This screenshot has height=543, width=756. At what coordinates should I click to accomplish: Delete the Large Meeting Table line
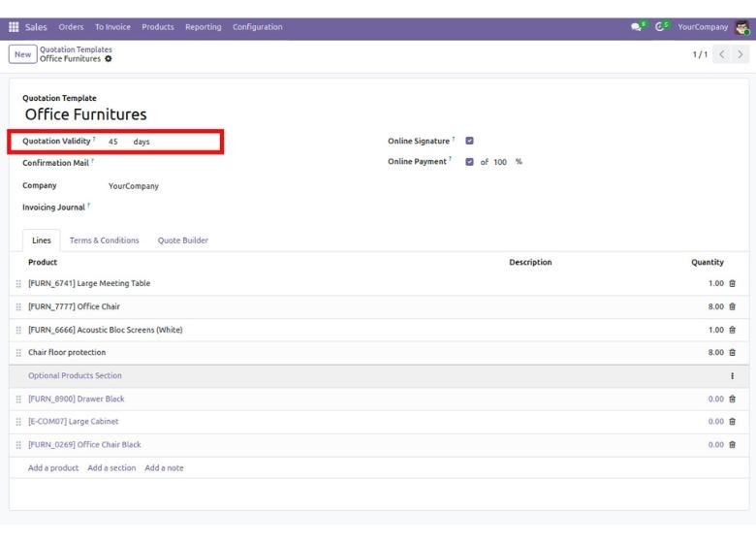coord(732,283)
